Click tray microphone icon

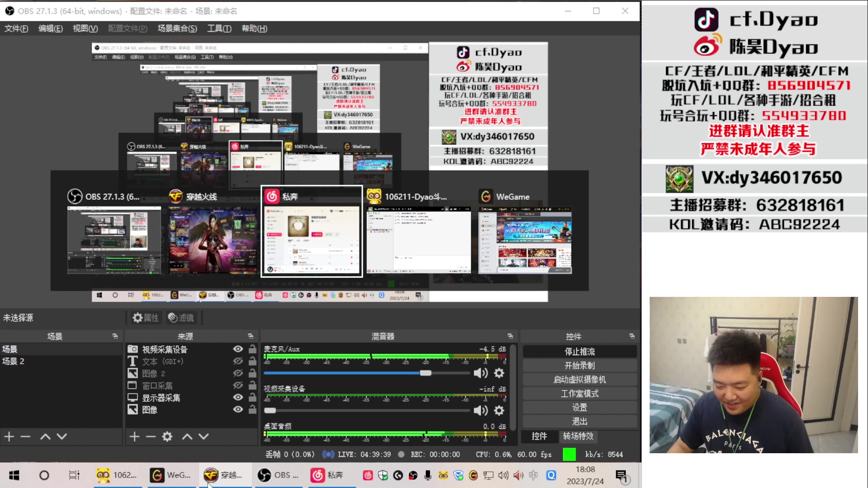[428, 475]
